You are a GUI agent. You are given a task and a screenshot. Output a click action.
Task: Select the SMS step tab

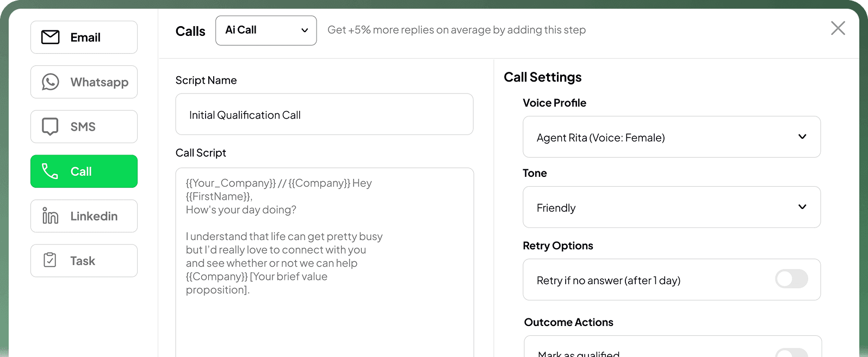tap(84, 127)
